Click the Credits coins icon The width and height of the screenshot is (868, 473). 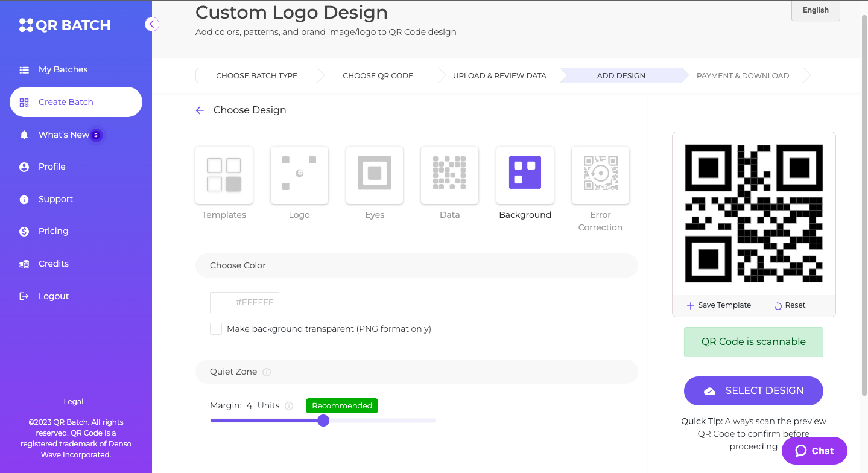click(x=24, y=264)
